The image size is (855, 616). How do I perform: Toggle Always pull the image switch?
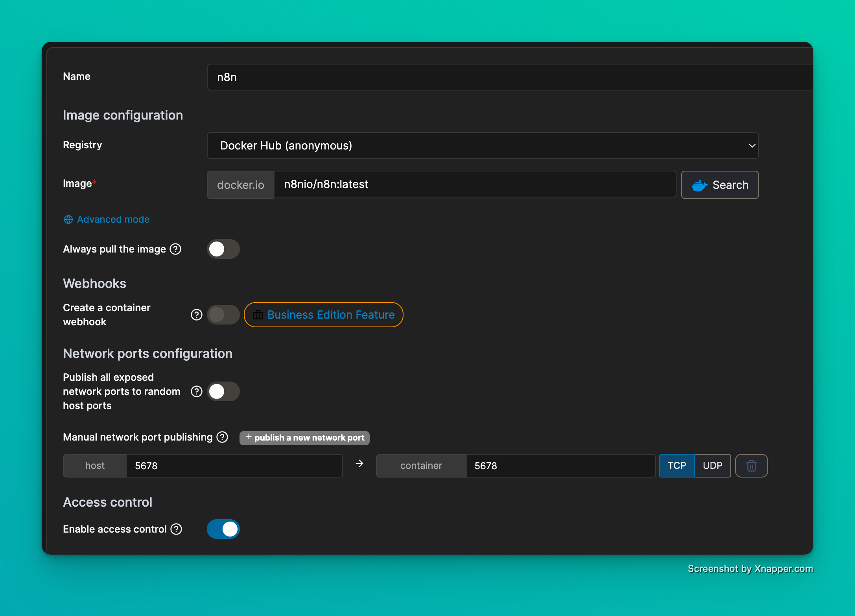click(x=223, y=249)
